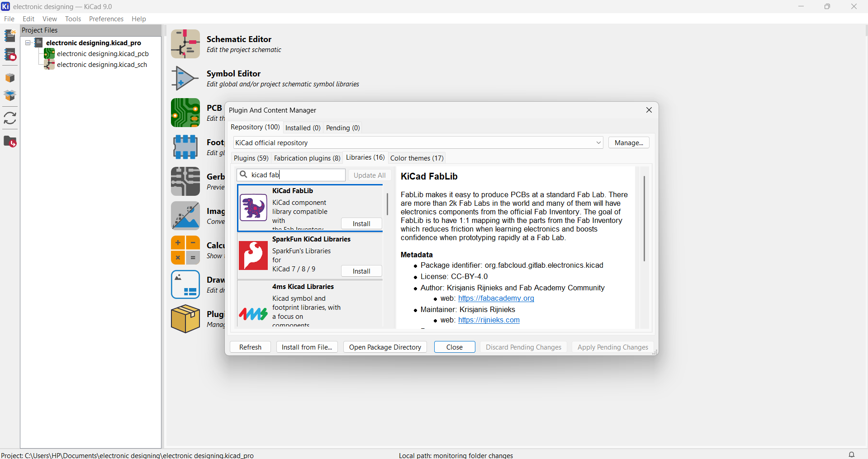Click the kicad_sch file icon in the tree
Screen dimensions: 868x459
(x=49, y=65)
